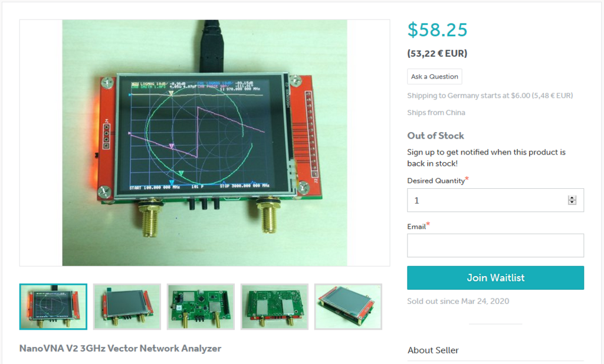Decrease quantity using the stepper down arrow

pyautogui.click(x=572, y=202)
